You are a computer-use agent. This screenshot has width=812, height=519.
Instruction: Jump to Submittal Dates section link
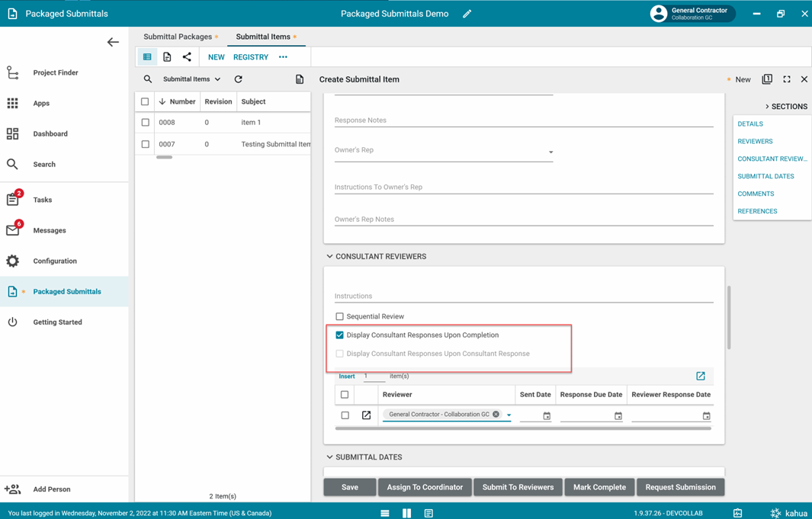tap(765, 176)
